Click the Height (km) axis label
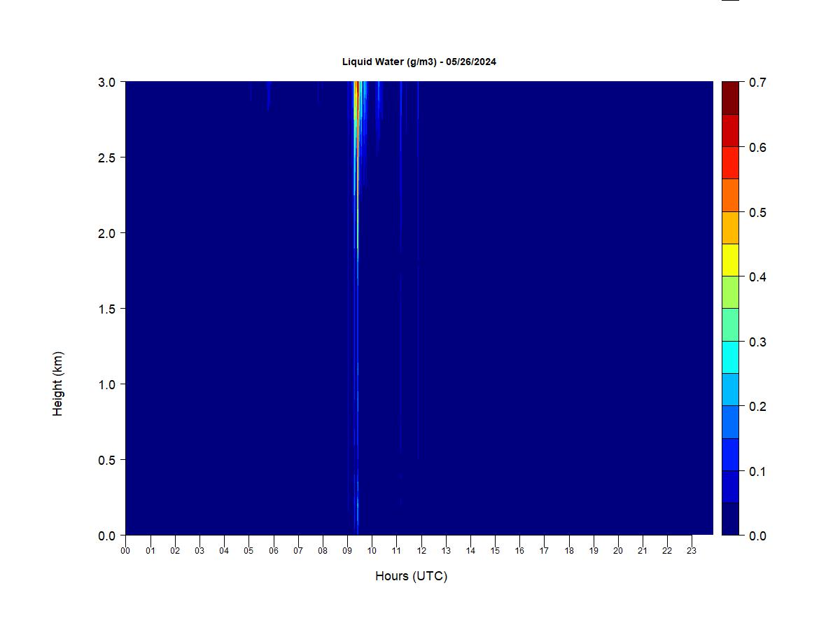The image size is (840, 630). tap(57, 384)
